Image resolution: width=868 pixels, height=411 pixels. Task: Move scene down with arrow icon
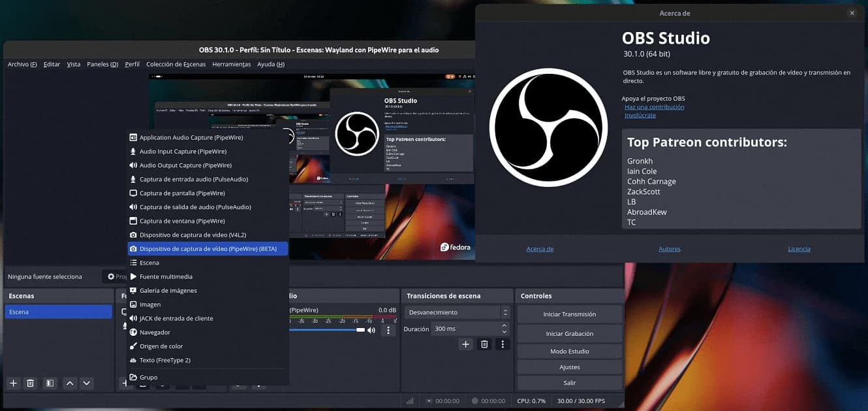click(x=86, y=383)
